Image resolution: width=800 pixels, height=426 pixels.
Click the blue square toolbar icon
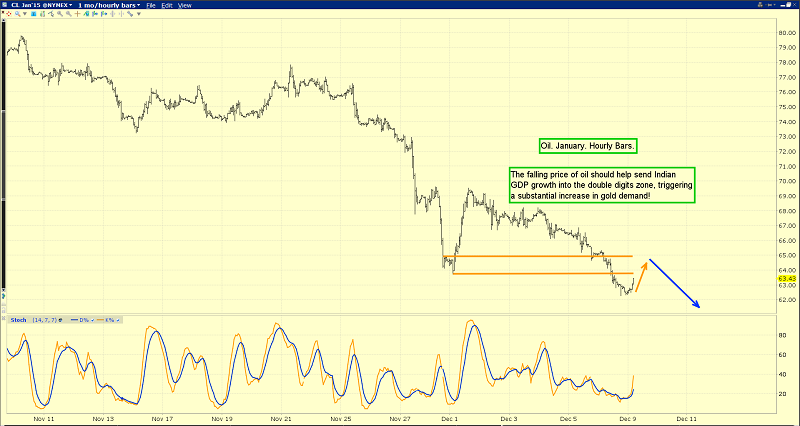pos(34,14)
